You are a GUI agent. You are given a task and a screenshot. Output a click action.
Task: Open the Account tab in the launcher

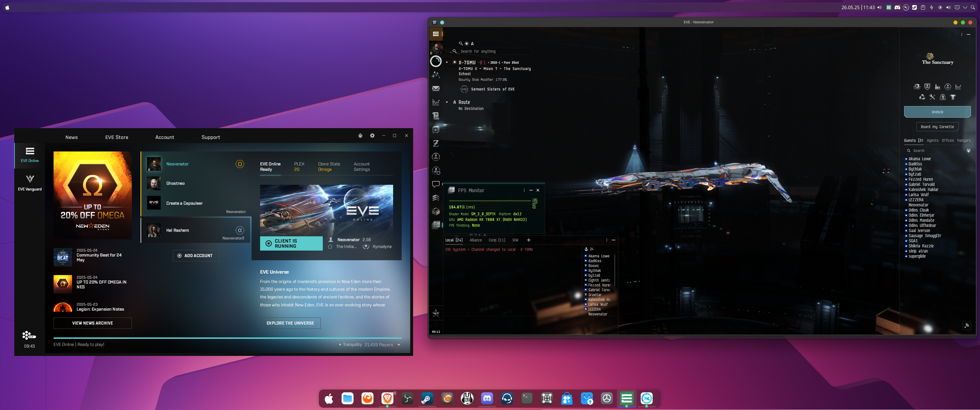164,137
